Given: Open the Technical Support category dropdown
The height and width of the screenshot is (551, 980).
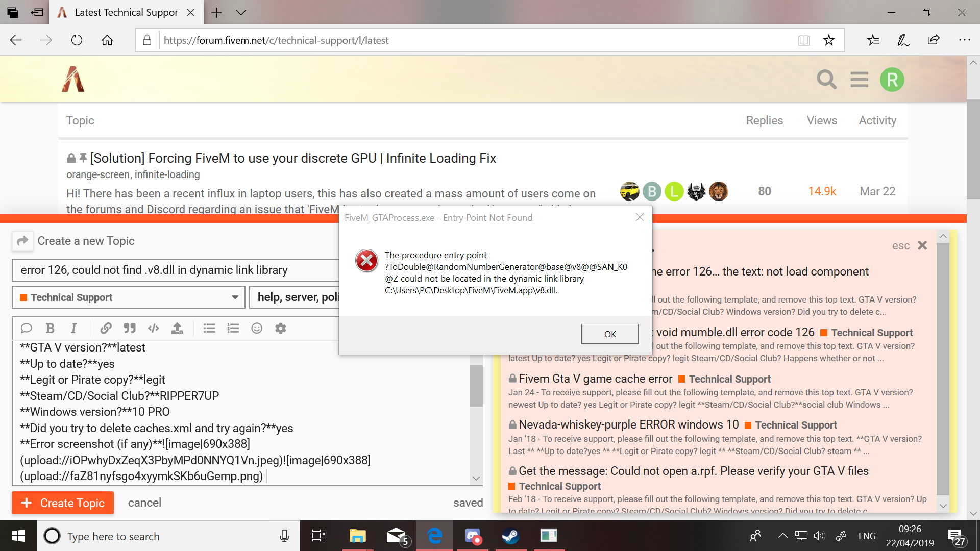Looking at the screenshot, I should (129, 297).
